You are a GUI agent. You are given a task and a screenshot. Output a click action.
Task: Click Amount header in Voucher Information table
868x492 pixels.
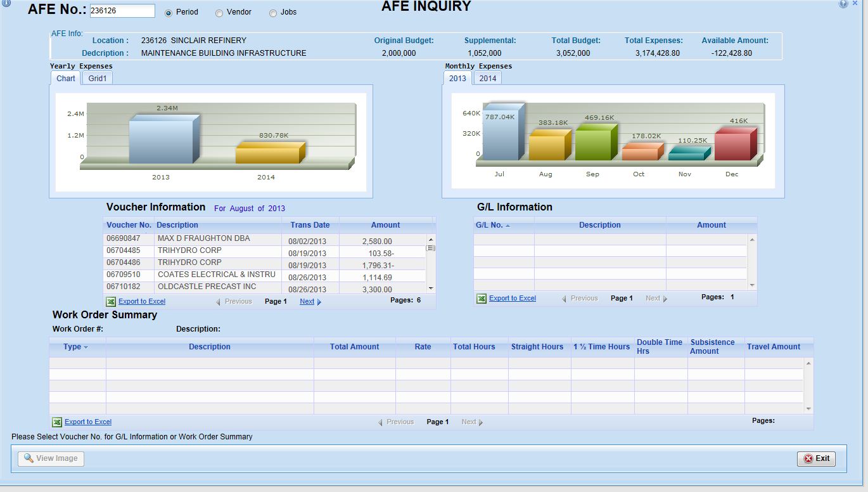pyautogui.click(x=385, y=225)
